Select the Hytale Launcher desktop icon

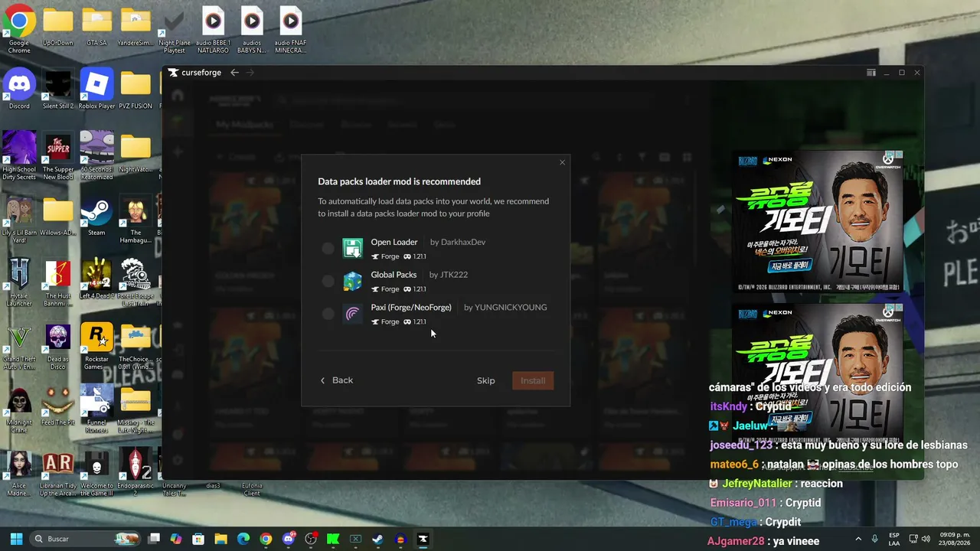(x=19, y=282)
